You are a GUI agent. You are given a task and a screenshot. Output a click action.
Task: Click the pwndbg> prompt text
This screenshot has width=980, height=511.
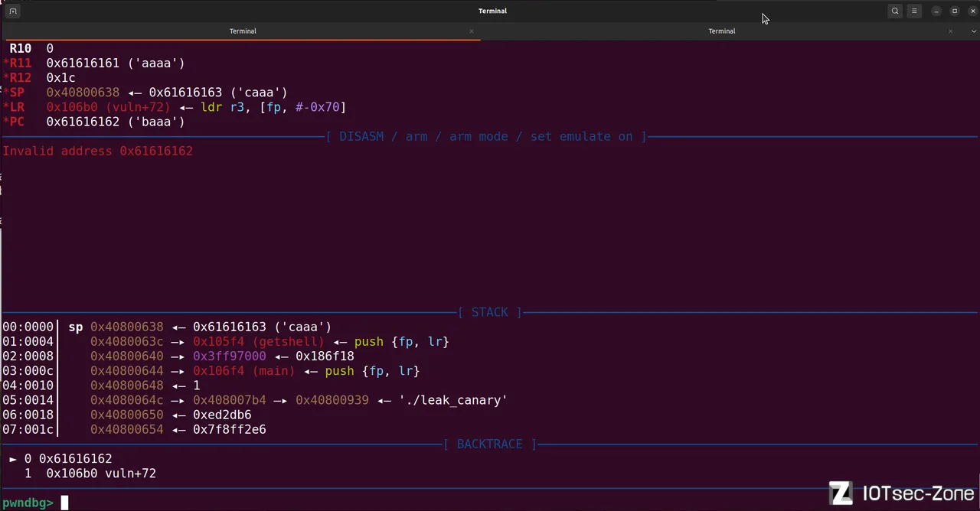[x=28, y=503]
